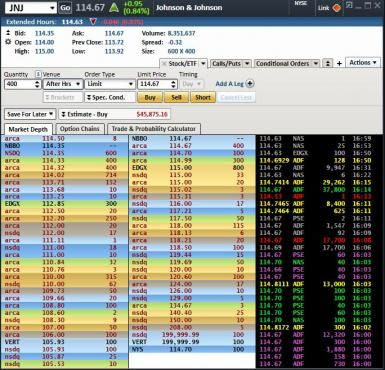Viewport: 385px width, 370px height.
Task: Close the Stock/ETF order tab via its x
Action: tap(164, 63)
